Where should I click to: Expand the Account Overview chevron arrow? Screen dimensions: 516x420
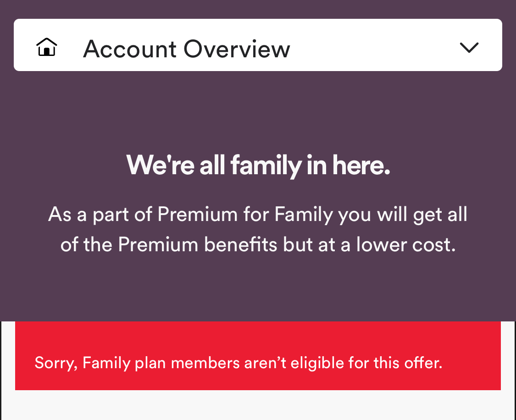(x=469, y=47)
